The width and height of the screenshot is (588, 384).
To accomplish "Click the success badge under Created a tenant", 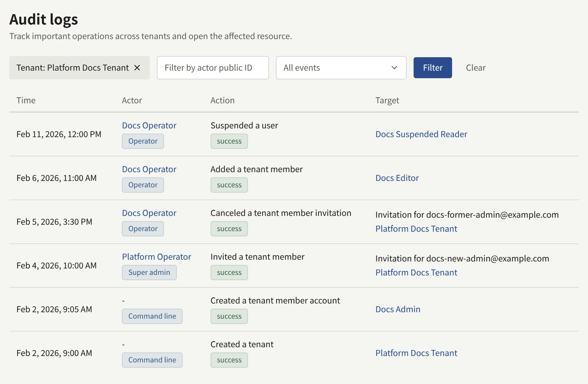I will 229,360.
